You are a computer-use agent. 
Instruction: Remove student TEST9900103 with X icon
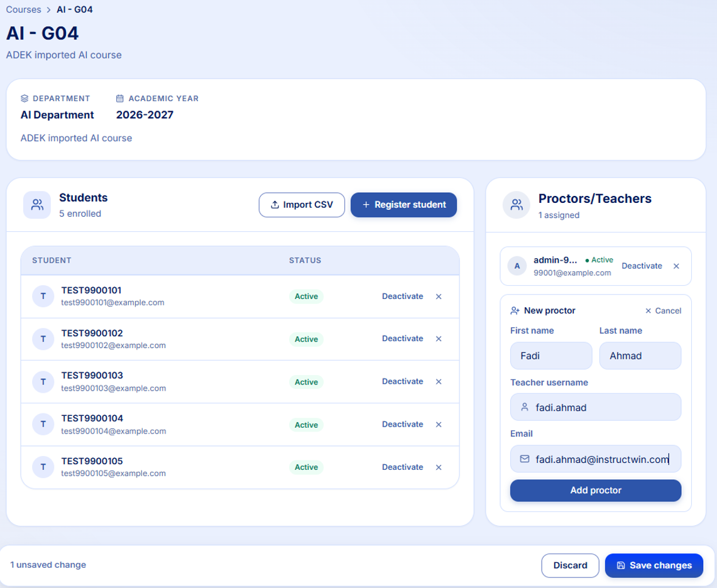[x=439, y=382]
